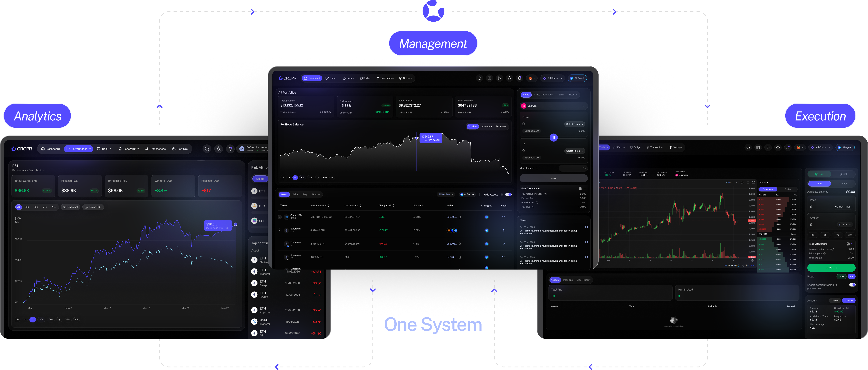The image size is (868, 370).
Task: Turn off the Hide Assets switch
Action: 508,195
